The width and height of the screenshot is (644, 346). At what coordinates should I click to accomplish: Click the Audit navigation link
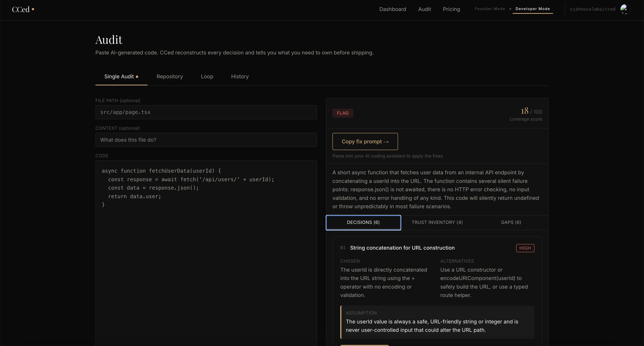(x=424, y=9)
